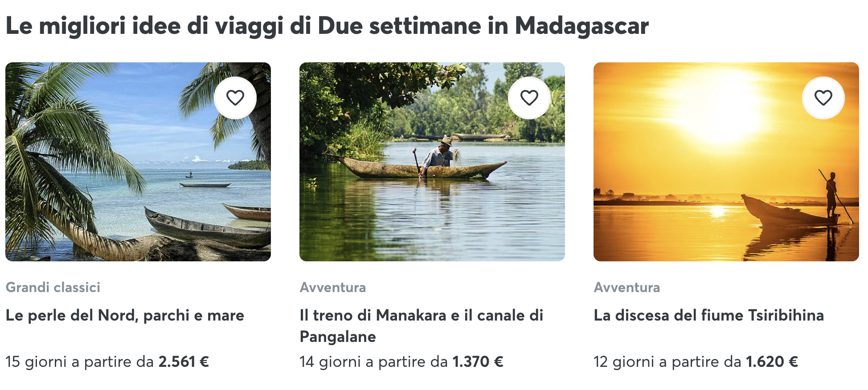This screenshot has height=390, width=868.
Task: Select the Grandi classici category label
Action: [x=53, y=287]
